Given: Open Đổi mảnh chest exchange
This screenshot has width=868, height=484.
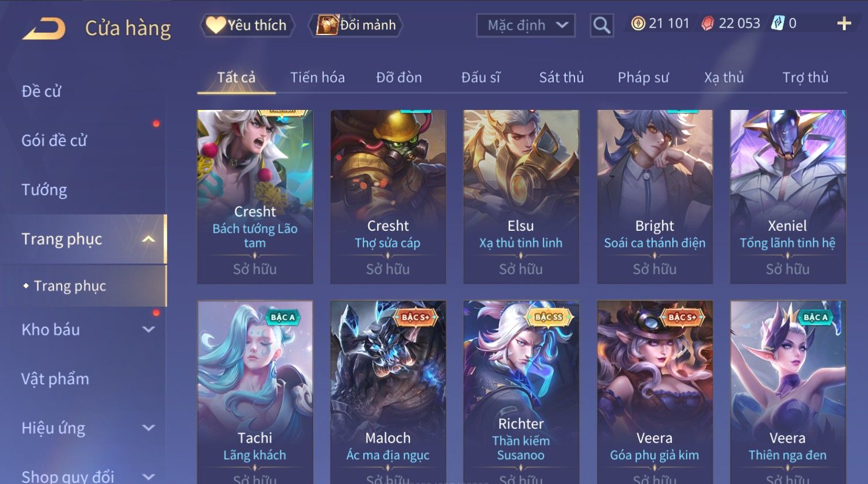Looking at the screenshot, I should (356, 25).
